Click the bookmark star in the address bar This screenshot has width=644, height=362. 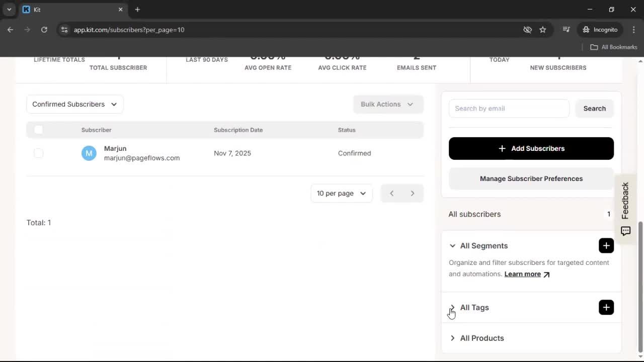point(543,30)
